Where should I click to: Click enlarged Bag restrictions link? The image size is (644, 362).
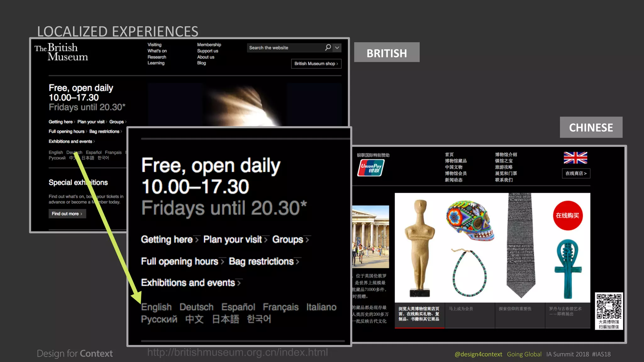tap(264, 261)
